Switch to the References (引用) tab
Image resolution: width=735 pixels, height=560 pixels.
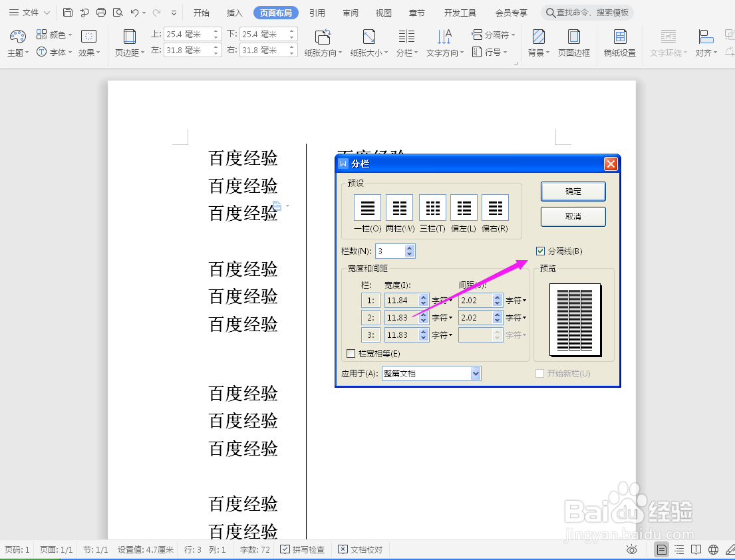tap(317, 13)
